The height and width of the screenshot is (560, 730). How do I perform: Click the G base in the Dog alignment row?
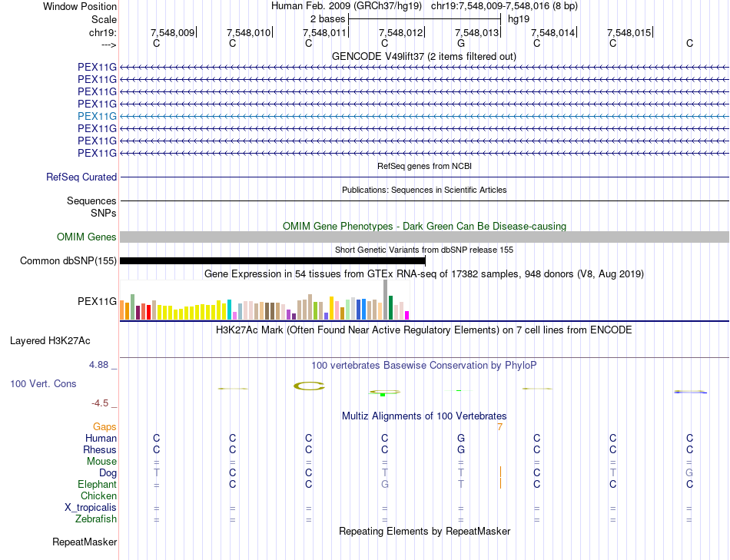coord(689,473)
